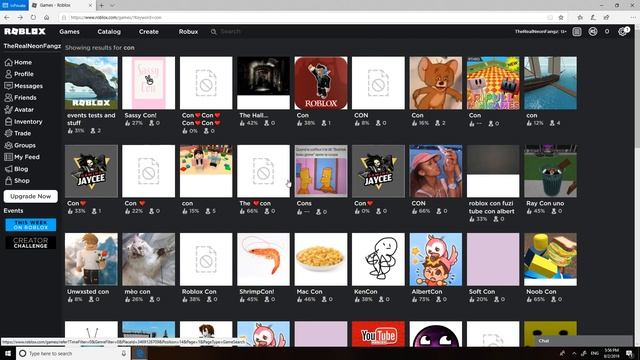Screen dimensions: 640x360
Task: Open the Create menu
Action: [149, 31]
